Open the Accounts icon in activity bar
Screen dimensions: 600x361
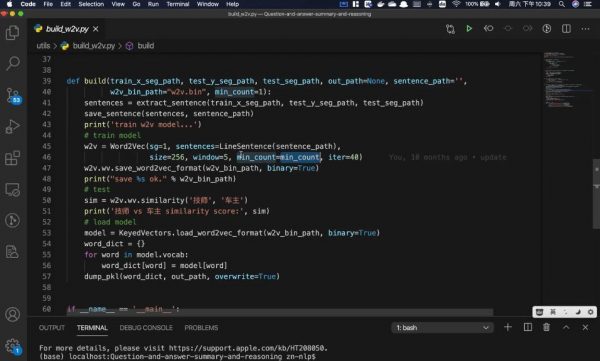tap(13, 315)
